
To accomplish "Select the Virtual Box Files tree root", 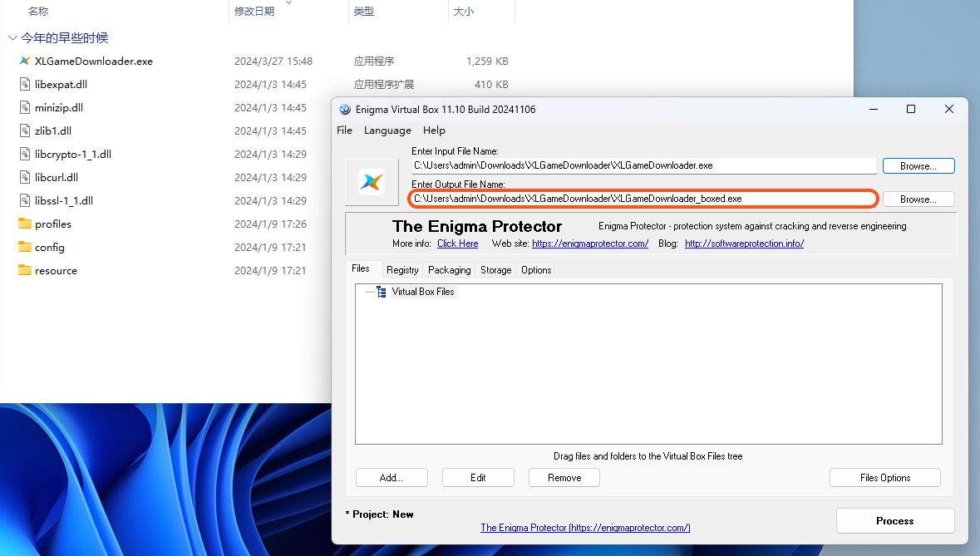I will 423,292.
